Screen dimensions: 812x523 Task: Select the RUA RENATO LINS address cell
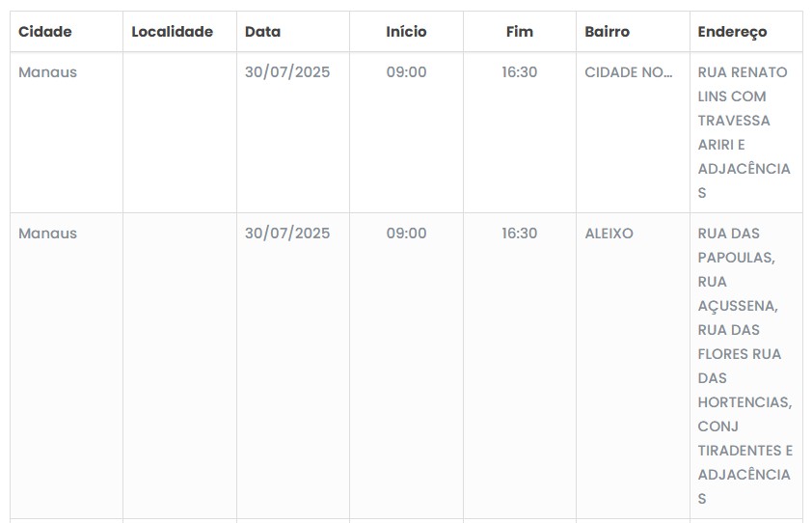tap(744, 132)
